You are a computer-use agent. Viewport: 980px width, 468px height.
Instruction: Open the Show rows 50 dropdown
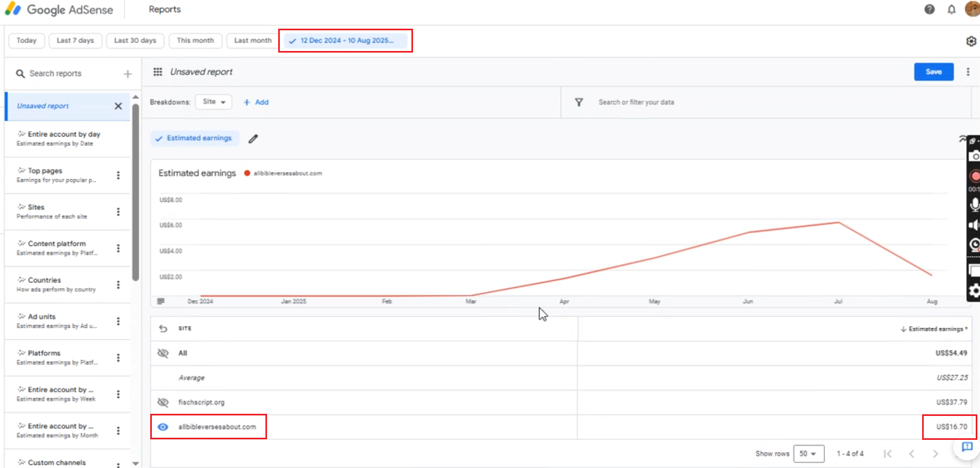tap(809, 454)
